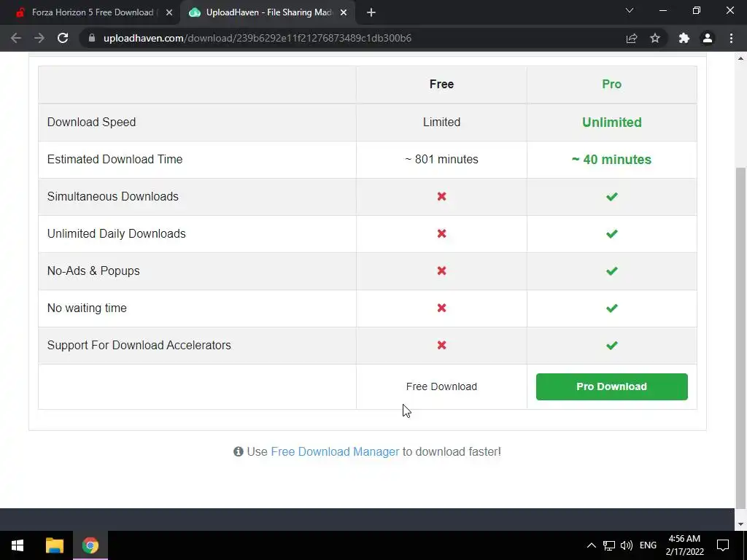Click 'No waiting time' row label
747x560 pixels.
pyautogui.click(x=87, y=308)
